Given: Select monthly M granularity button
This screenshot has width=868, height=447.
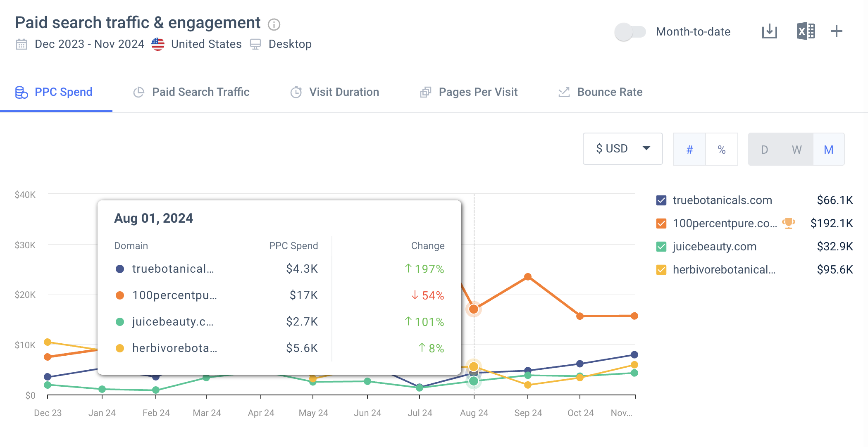Looking at the screenshot, I should (828, 150).
